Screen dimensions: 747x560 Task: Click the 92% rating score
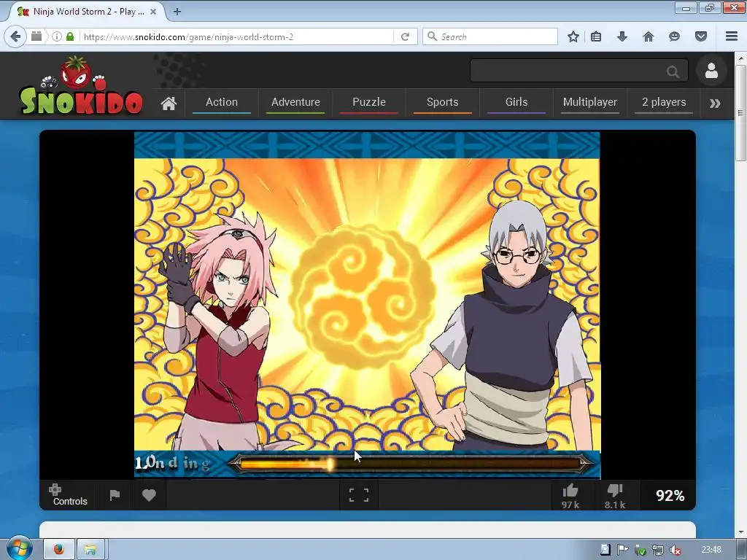click(x=670, y=496)
